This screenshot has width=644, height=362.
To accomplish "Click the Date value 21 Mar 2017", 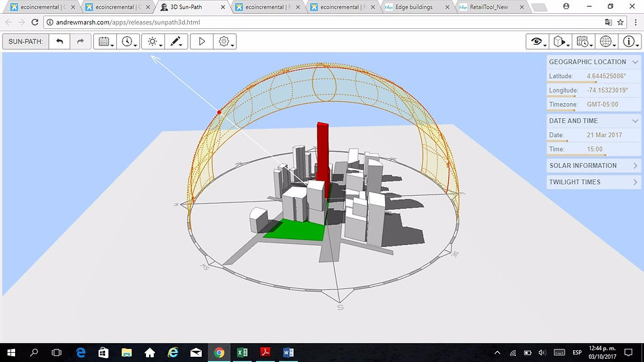I will coord(604,135).
